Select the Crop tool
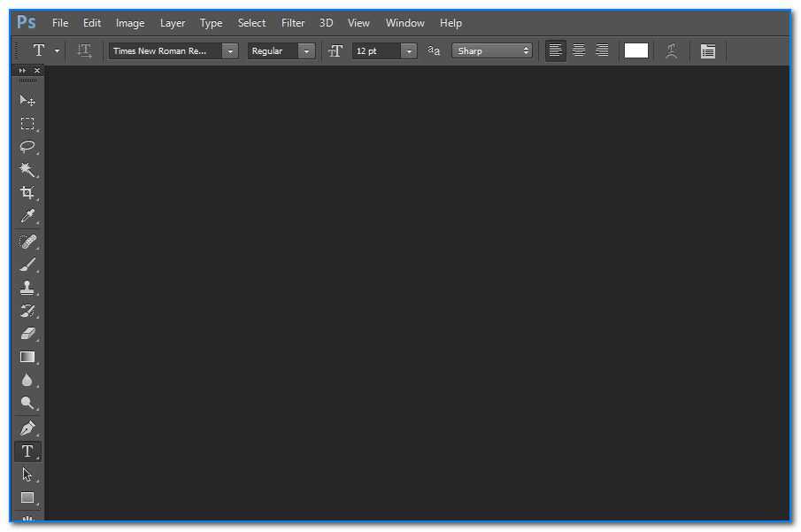 tap(27, 193)
